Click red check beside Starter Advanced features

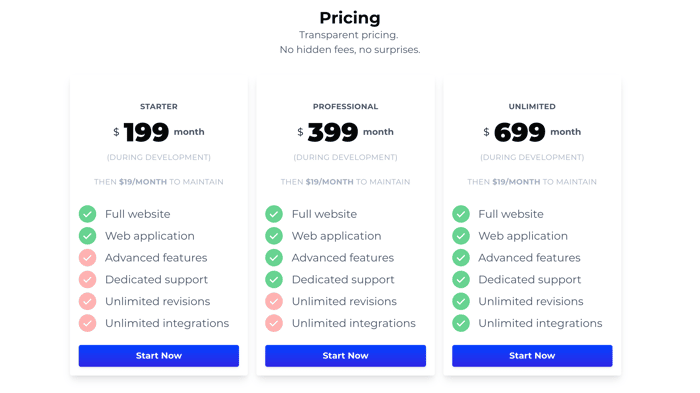click(88, 258)
